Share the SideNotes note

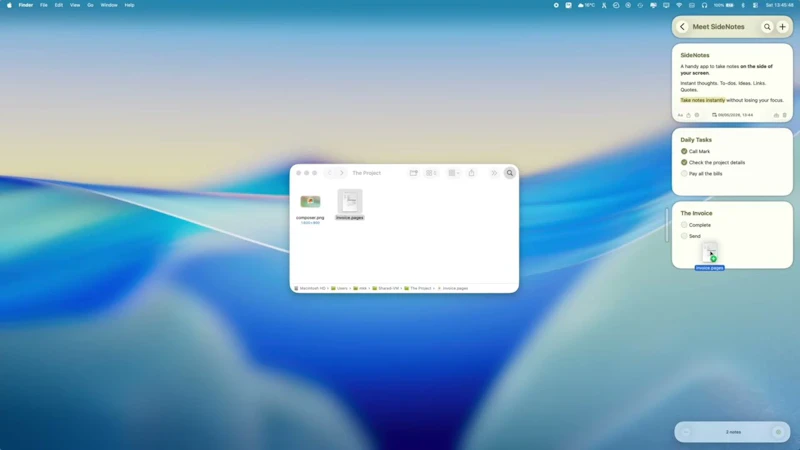point(688,115)
